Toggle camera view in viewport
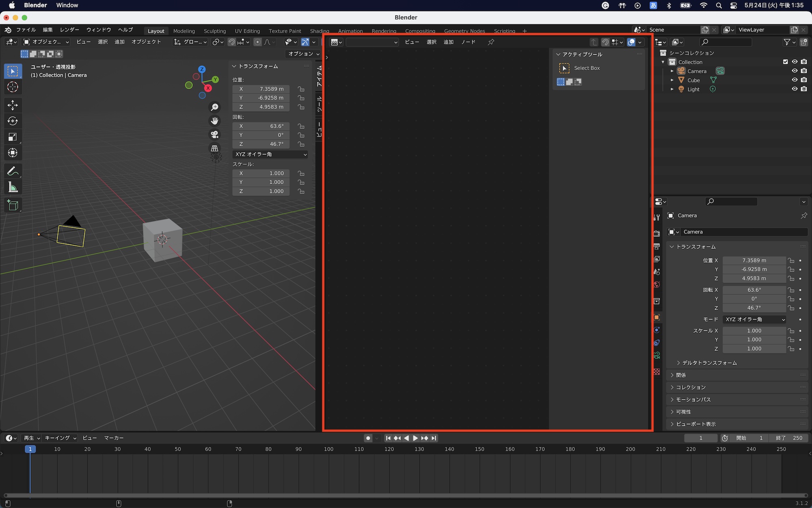Image resolution: width=812 pixels, height=508 pixels. tap(214, 135)
